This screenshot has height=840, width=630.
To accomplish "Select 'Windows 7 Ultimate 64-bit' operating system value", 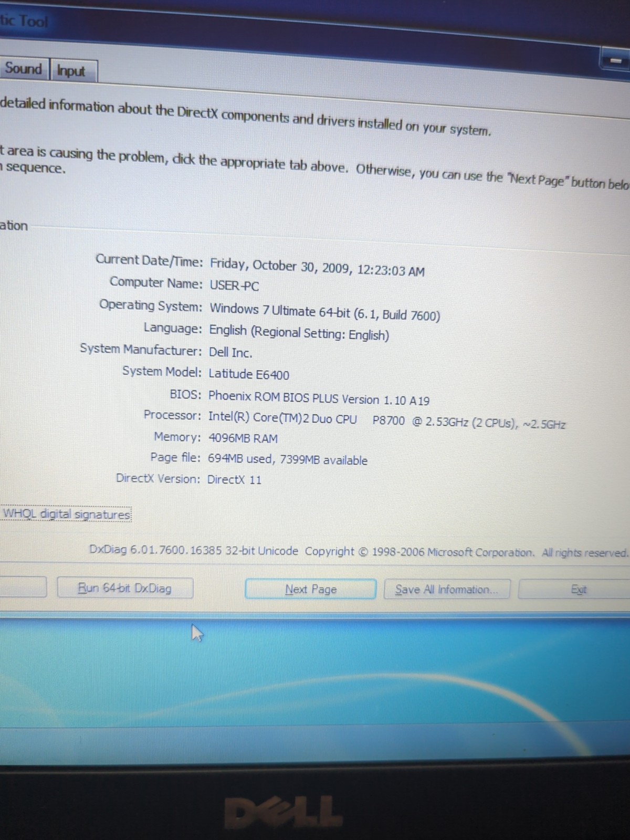I will pyautogui.click(x=324, y=312).
